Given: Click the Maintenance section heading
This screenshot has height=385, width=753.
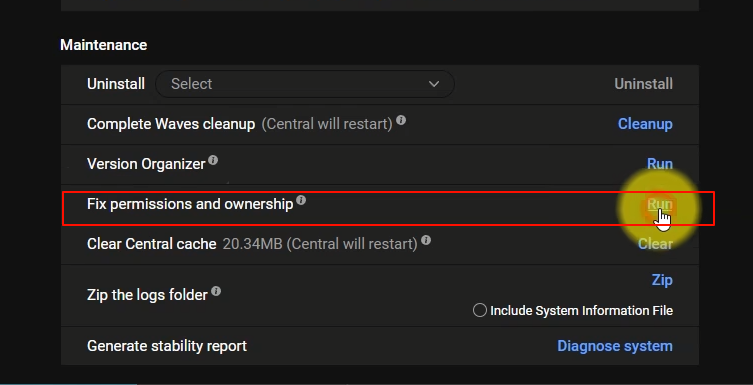Looking at the screenshot, I should pos(104,45).
